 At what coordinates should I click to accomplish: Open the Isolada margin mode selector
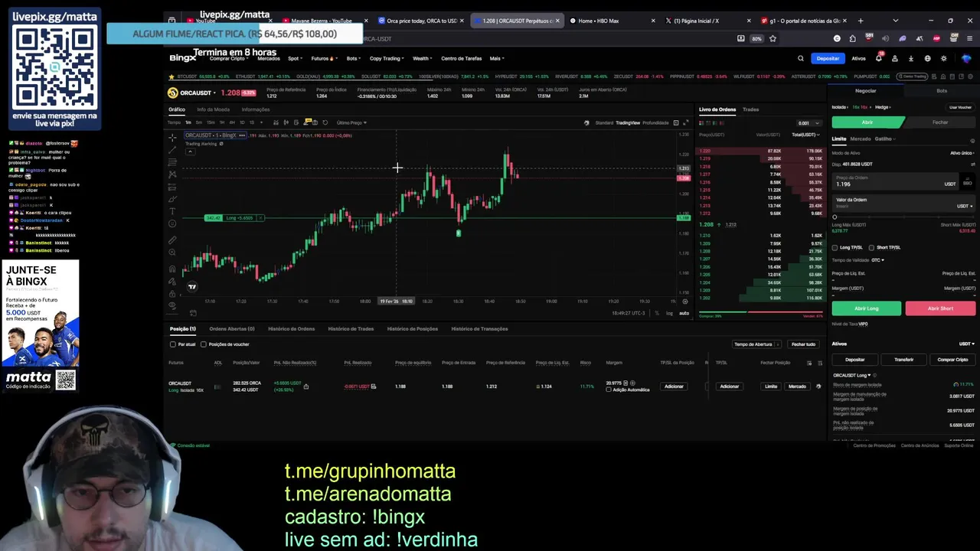click(x=840, y=107)
